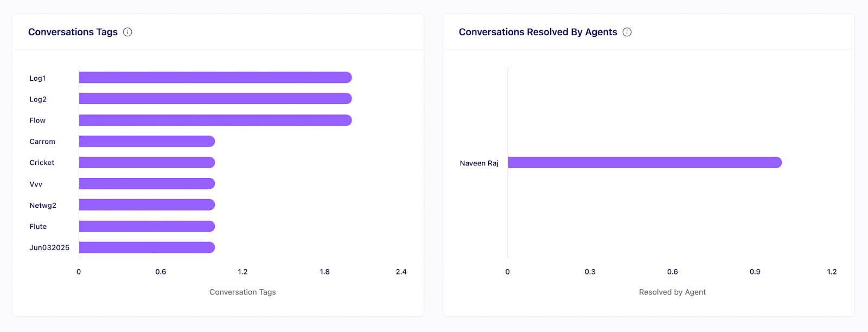
Task: Click info icon beside Conversations Resolved By Agents
Action: 627,32
